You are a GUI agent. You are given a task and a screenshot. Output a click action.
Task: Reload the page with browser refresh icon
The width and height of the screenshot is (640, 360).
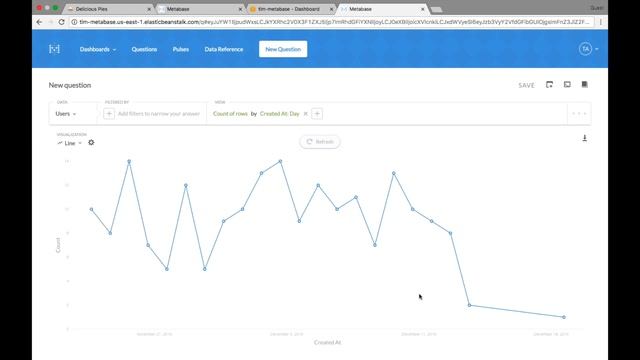[x=62, y=22]
